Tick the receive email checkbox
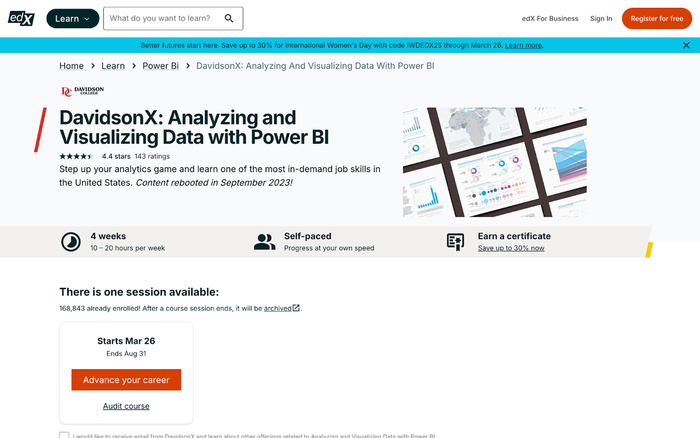Screen dimensions: 700x438 (x=64, y=435)
